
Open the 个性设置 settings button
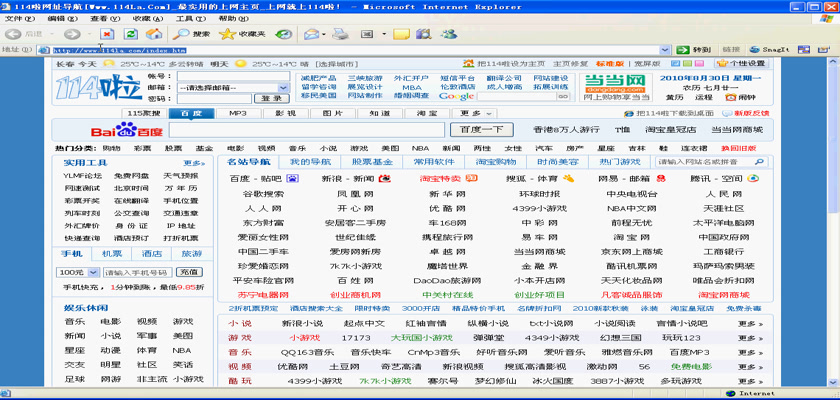coord(741,63)
